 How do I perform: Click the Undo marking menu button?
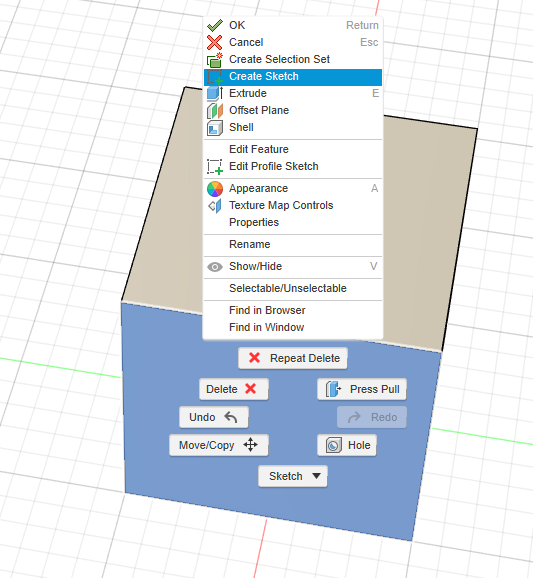pos(214,417)
